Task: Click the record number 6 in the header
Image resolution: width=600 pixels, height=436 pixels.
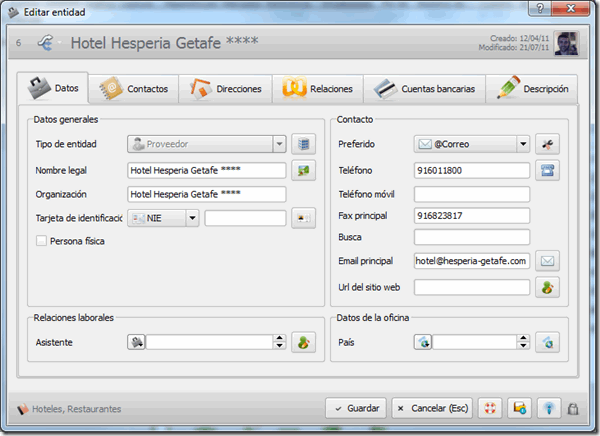Action: 18,42
